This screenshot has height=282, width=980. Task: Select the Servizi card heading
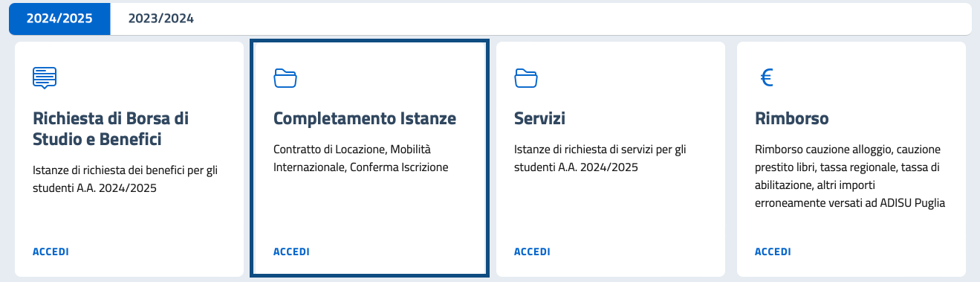(540, 118)
